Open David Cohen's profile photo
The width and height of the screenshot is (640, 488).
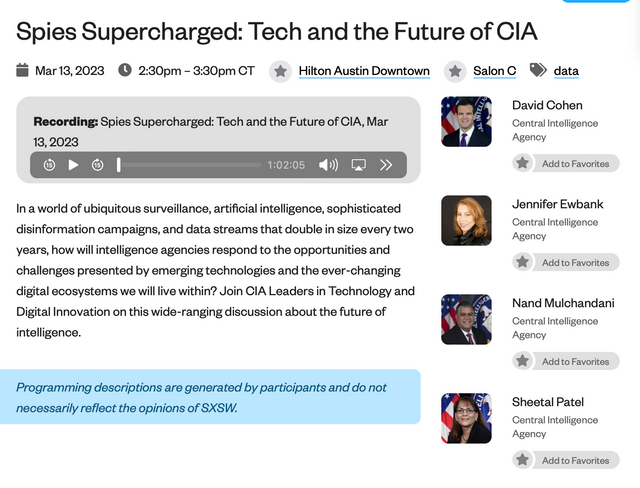coord(466,121)
